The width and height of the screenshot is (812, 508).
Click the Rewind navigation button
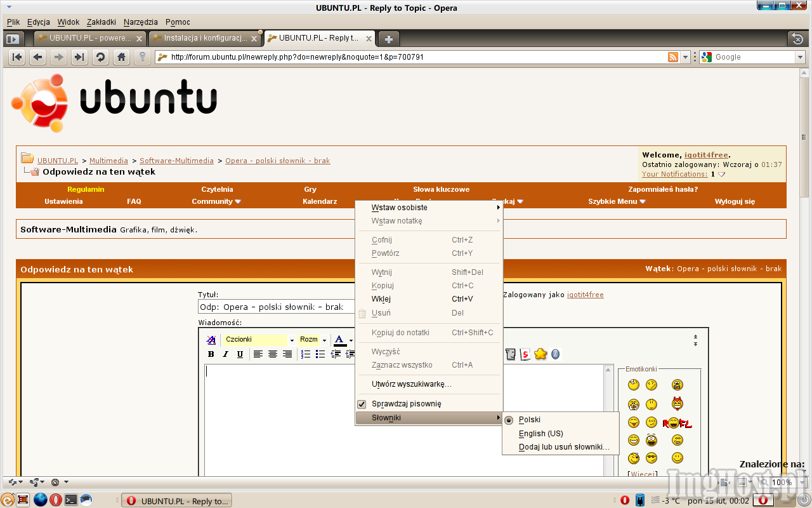[18, 57]
